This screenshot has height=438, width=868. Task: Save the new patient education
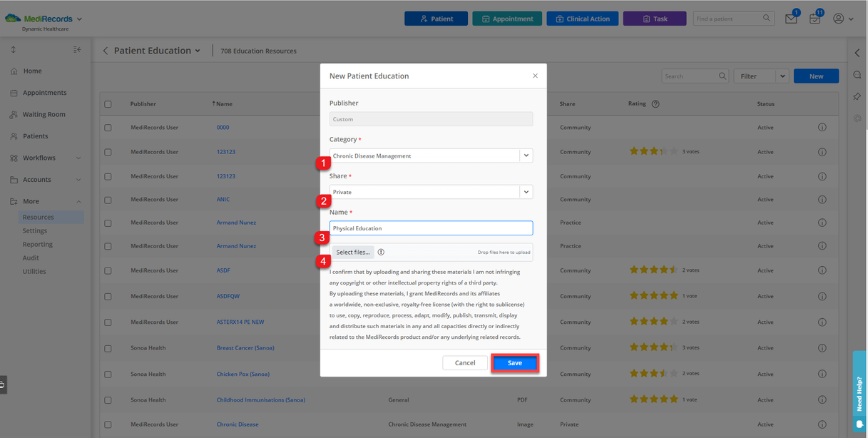coord(515,363)
